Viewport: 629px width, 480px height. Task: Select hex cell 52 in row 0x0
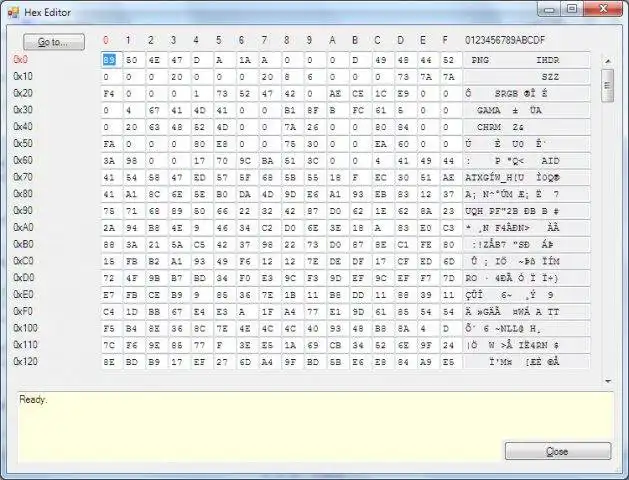pos(448,60)
